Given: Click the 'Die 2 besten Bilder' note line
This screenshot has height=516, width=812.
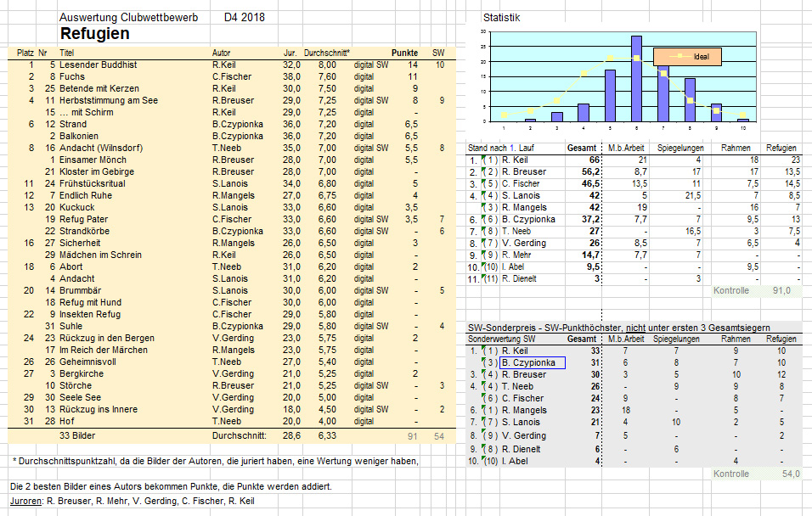Looking at the screenshot, I should (x=171, y=487).
